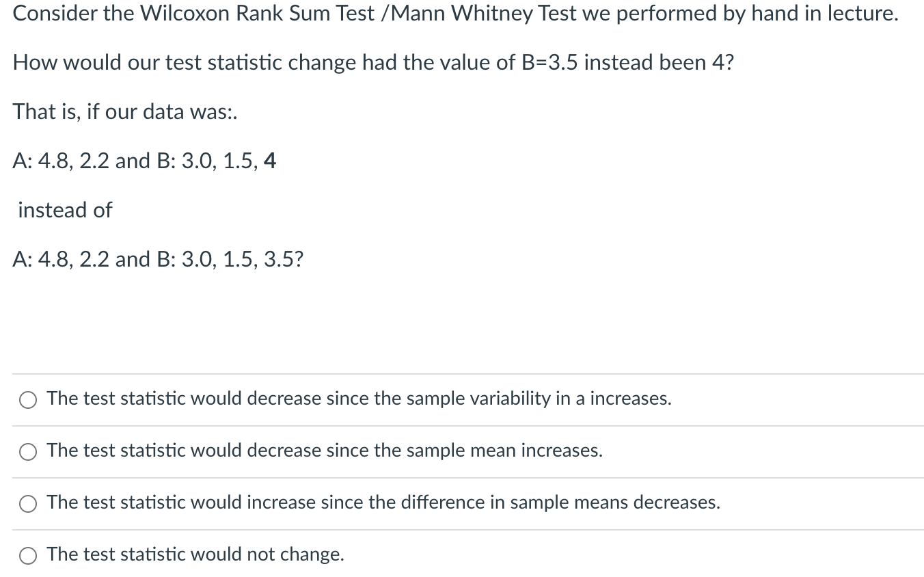924x577 pixels.
Task: Click the question title about Wilcoxon Rank Sum Test
Action: 454,13
